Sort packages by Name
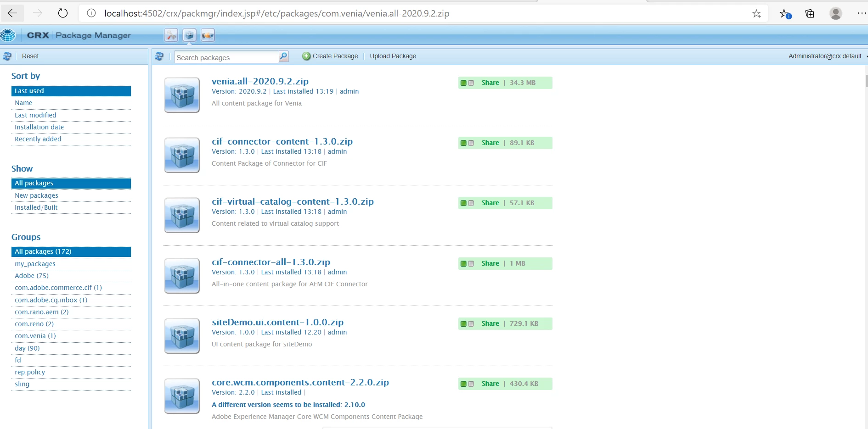The image size is (868, 429). tap(71, 103)
